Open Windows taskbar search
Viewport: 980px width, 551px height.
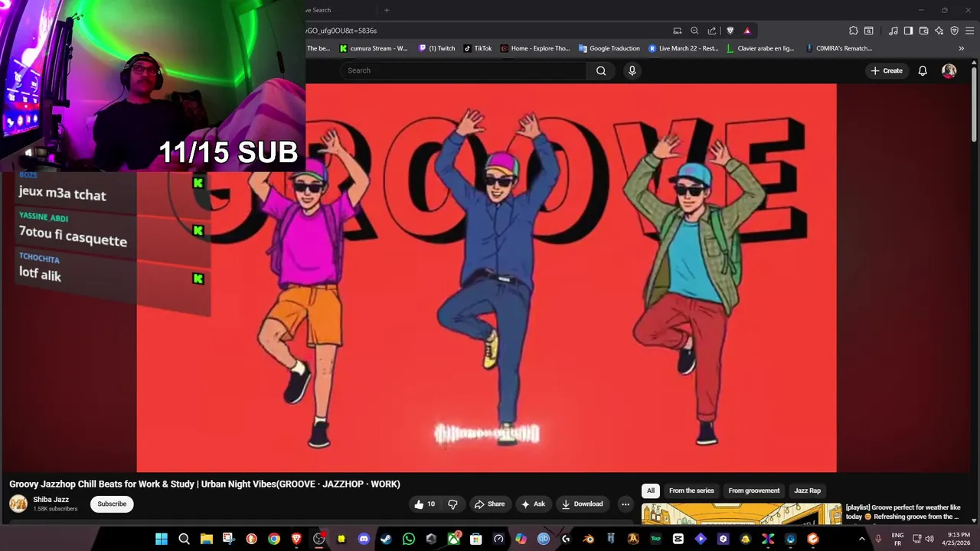click(184, 539)
